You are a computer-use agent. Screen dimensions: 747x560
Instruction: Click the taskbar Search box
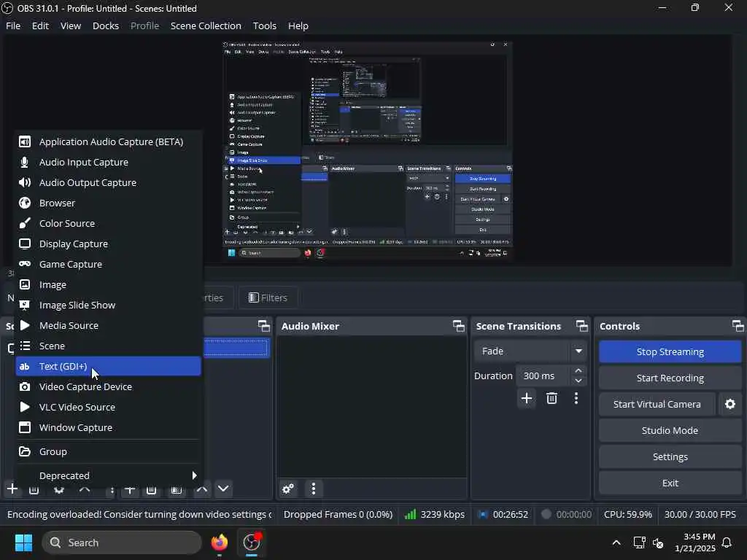coord(122,542)
